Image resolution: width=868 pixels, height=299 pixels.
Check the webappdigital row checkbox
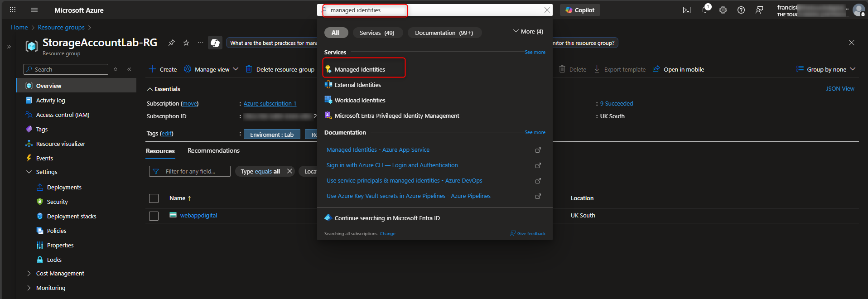click(154, 216)
